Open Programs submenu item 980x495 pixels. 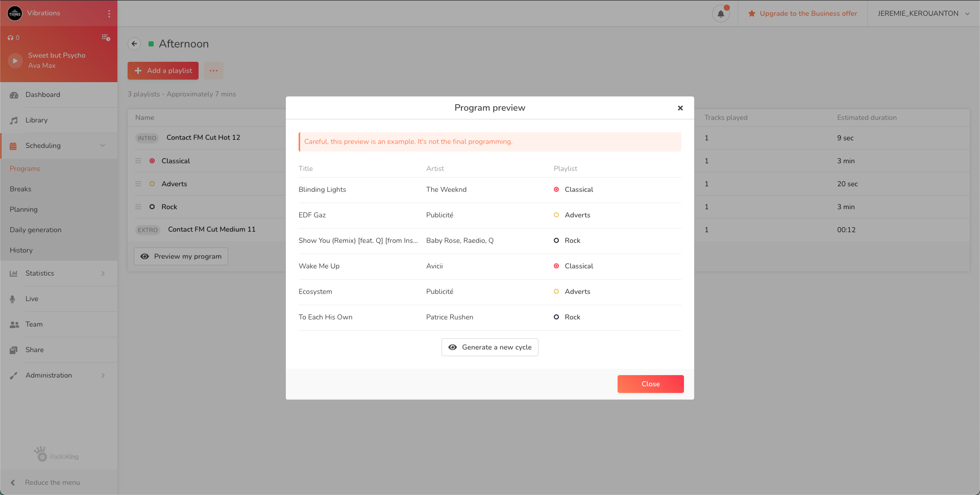coord(25,168)
